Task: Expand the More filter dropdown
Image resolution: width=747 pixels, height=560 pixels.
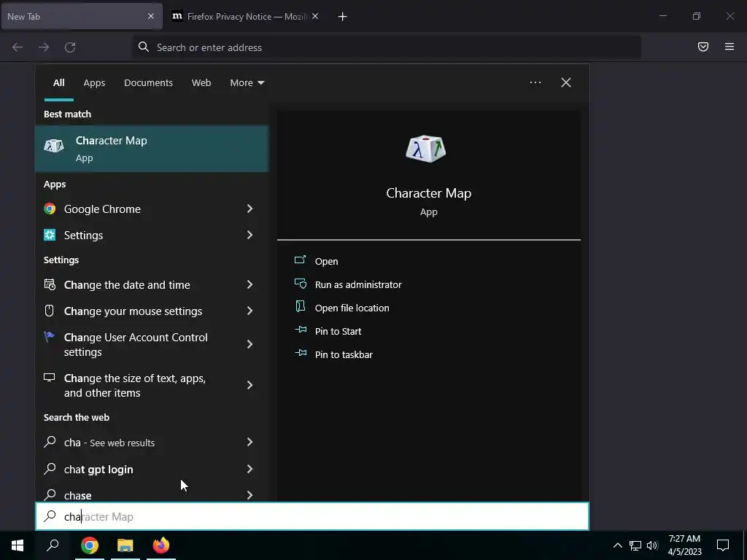Action: click(x=247, y=83)
